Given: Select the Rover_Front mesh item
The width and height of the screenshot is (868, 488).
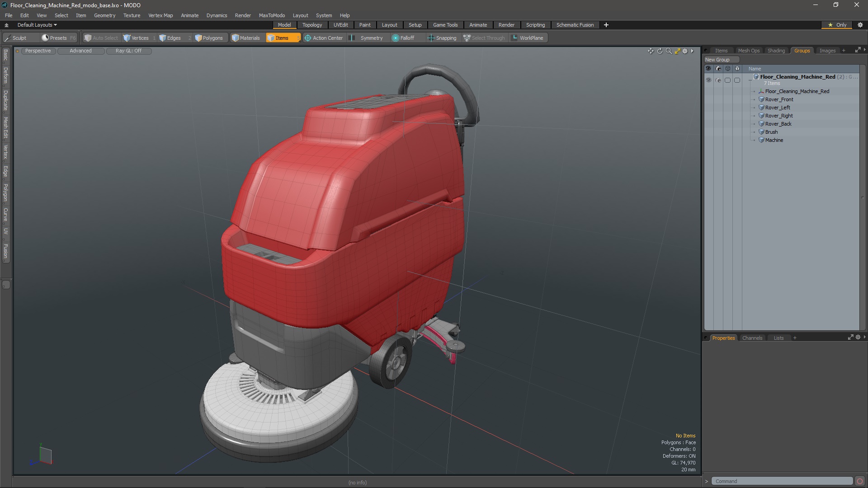Looking at the screenshot, I should (779, 99).
